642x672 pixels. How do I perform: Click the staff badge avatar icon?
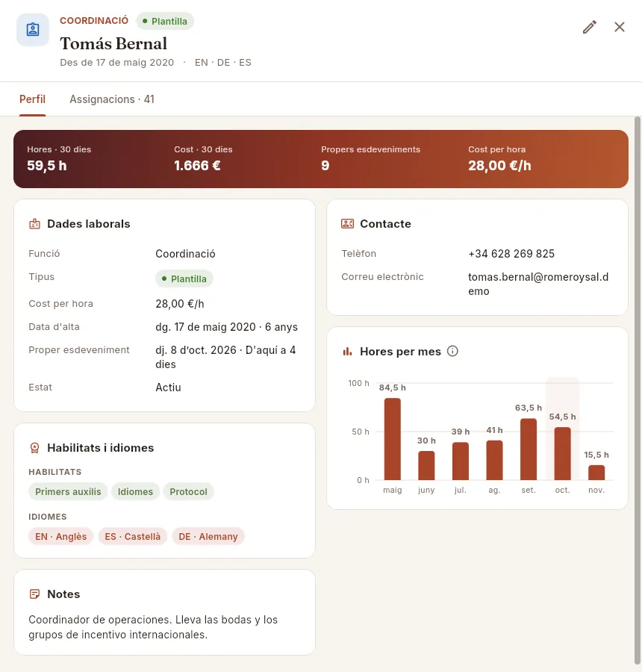pos(33,30)
